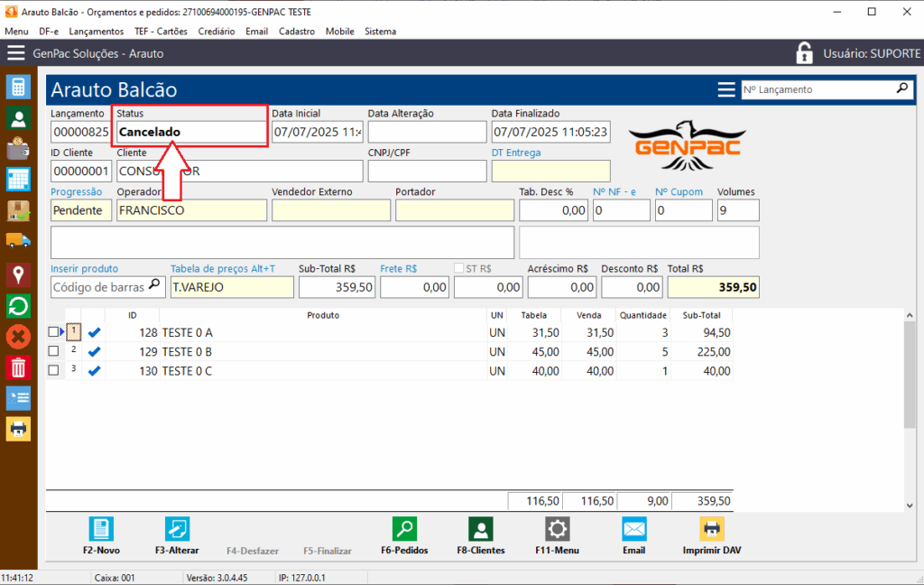The image size is (924, 585).
Task: Open the Lançamentos menu
Action: coord(96,31)
